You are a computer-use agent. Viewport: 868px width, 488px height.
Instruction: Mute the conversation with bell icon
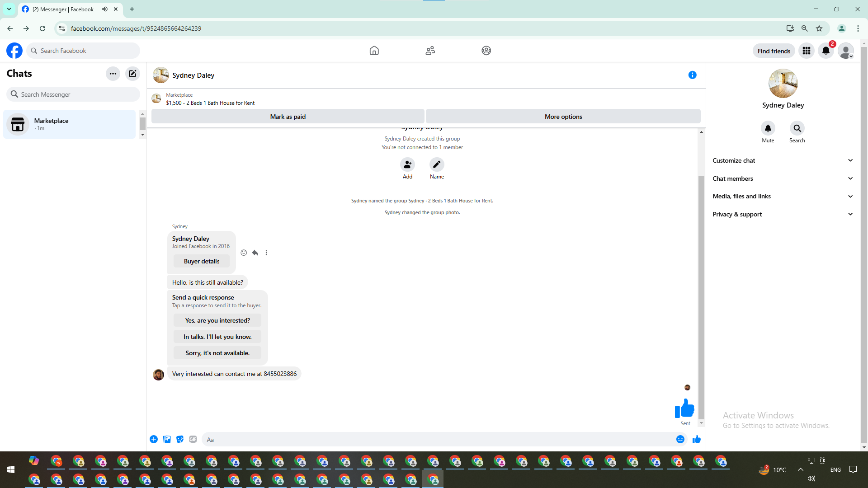[x=768, y=128]
